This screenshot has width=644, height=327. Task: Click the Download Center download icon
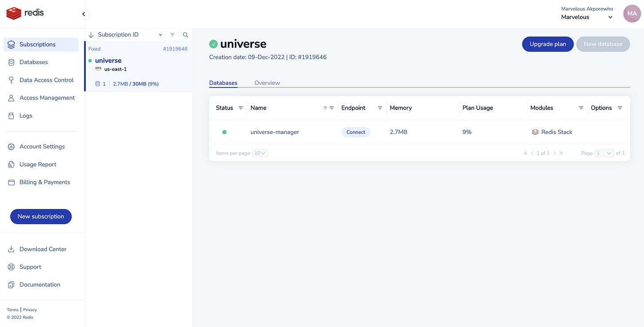[x=11, y=249]
